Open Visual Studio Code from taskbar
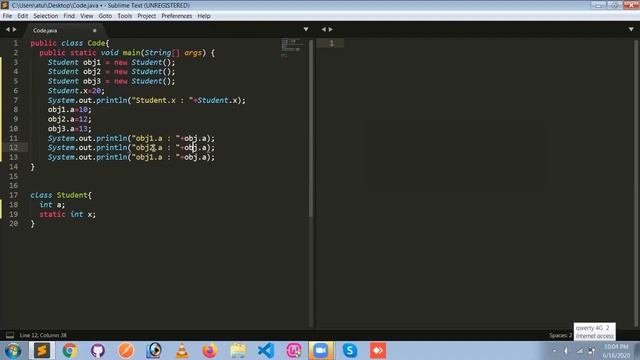The image size is (640, 360). pos(266,351)
